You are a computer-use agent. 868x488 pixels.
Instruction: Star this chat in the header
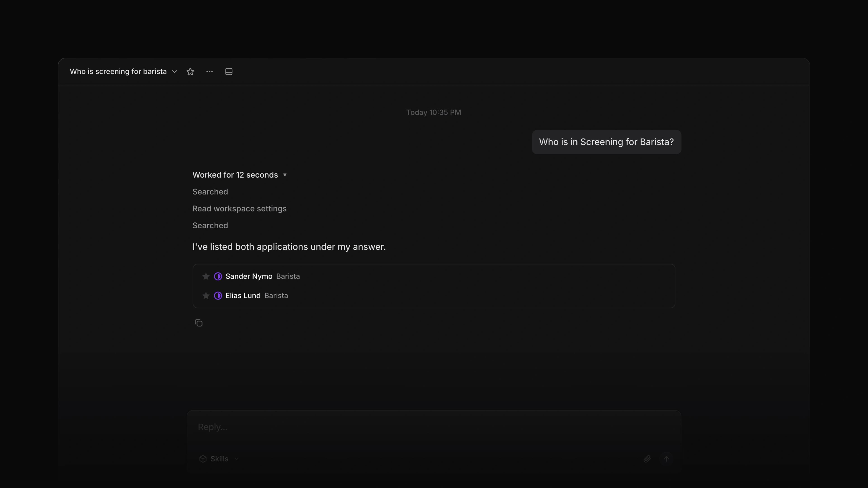tap(190, 71)
